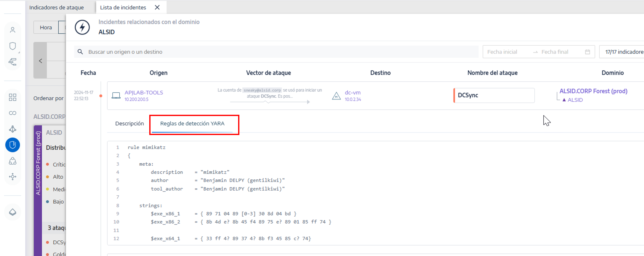
Task: Set the Fecha final date field
Action: click(555, 52)
